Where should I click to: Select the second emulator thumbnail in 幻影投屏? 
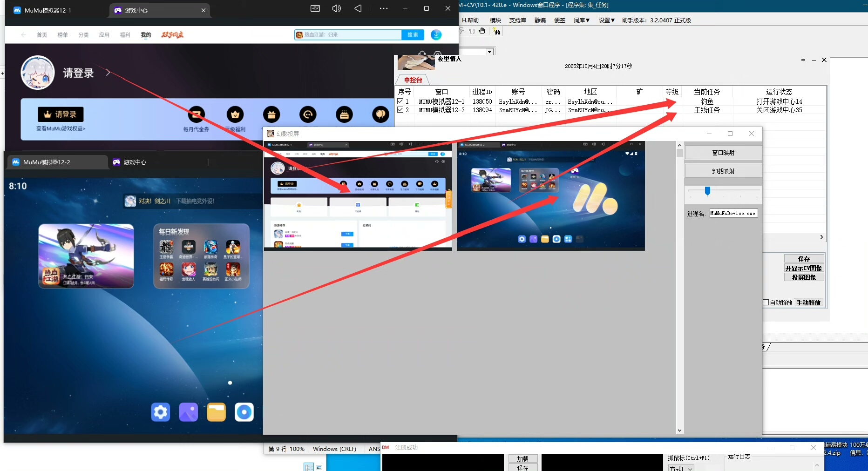[x=551, y=196]
